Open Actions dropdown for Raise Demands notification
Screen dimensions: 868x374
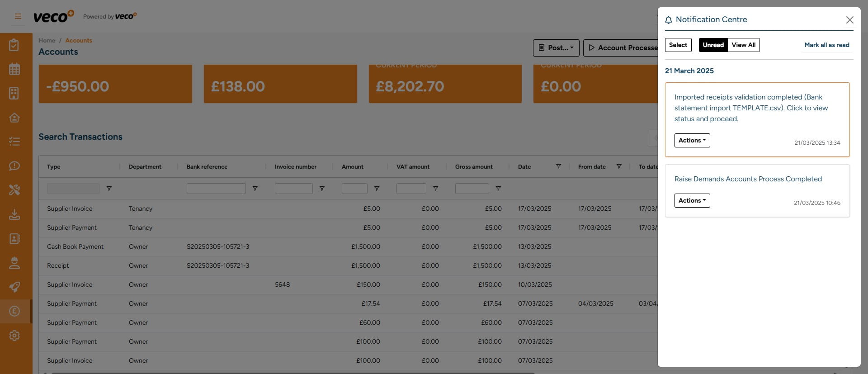(x=692, y=200)
